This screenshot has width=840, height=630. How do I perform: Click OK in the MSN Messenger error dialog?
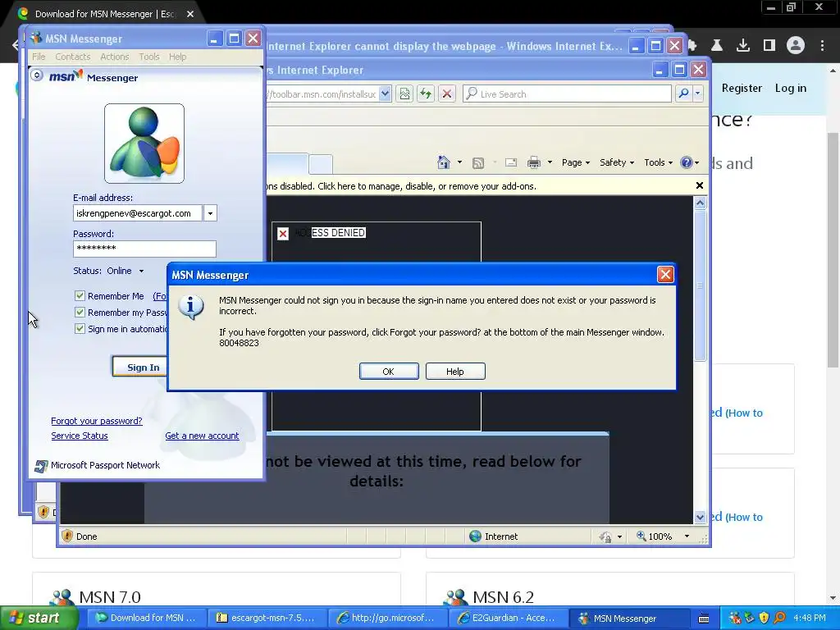click(389, 372)
